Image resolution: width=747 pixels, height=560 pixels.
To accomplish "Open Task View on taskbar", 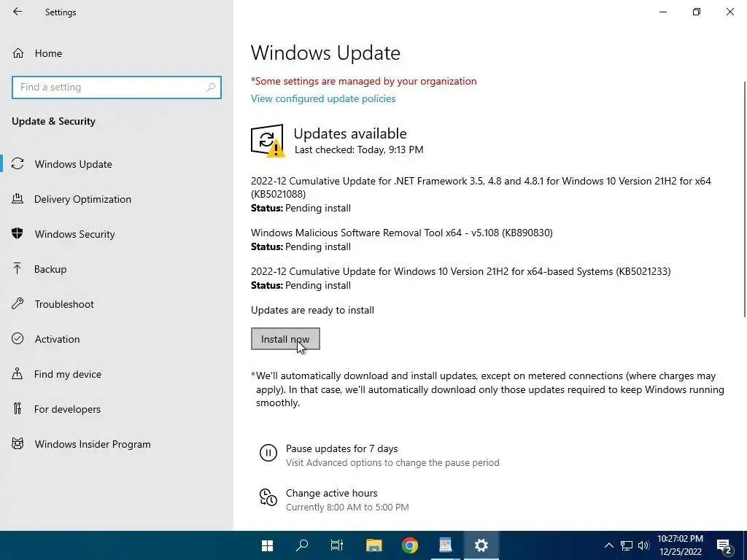I will coord(337,545).
